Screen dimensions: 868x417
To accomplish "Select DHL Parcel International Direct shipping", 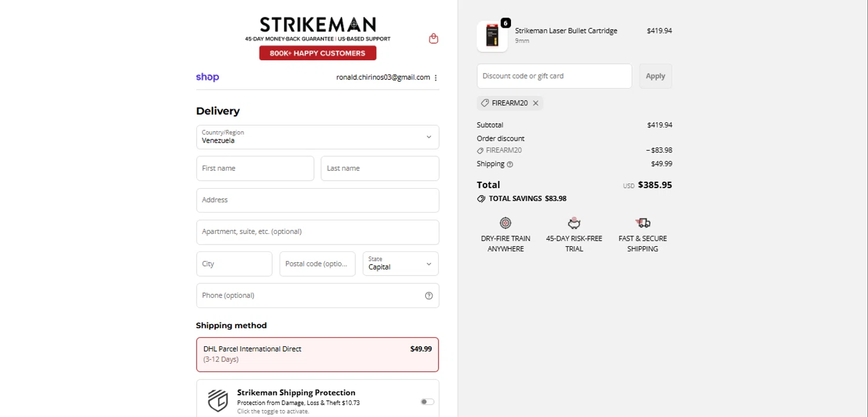I will pyautogui.click(x=318, y=354).
